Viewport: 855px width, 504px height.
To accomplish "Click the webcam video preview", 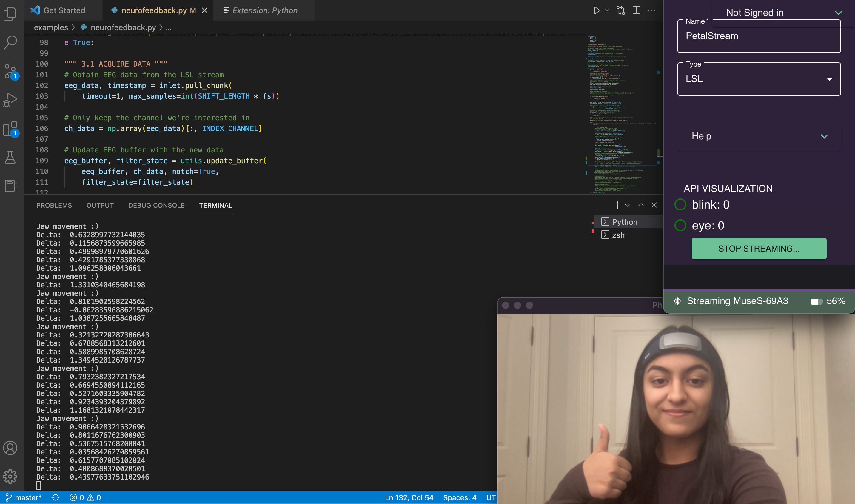I will click(676, 409).
